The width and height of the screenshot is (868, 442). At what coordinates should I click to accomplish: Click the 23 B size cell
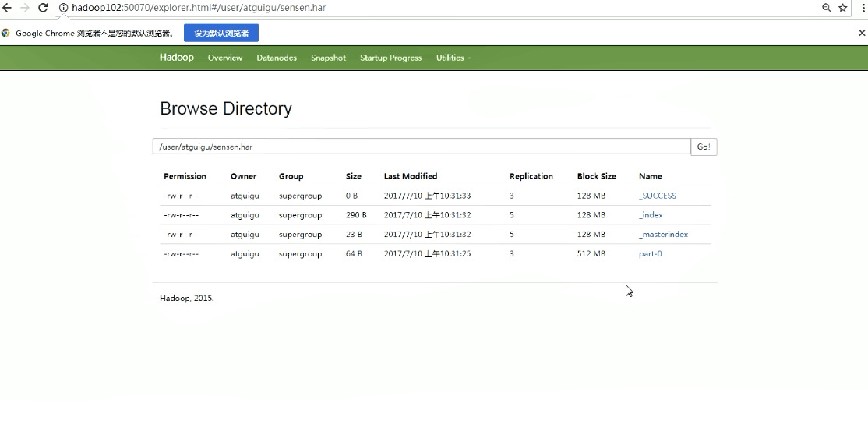354,235
